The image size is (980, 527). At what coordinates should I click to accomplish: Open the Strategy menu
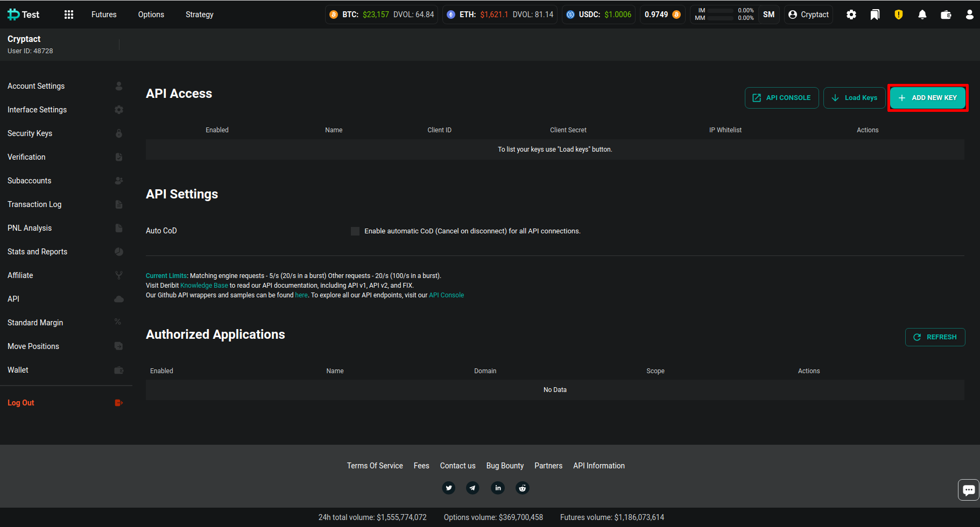pos(200,15)
